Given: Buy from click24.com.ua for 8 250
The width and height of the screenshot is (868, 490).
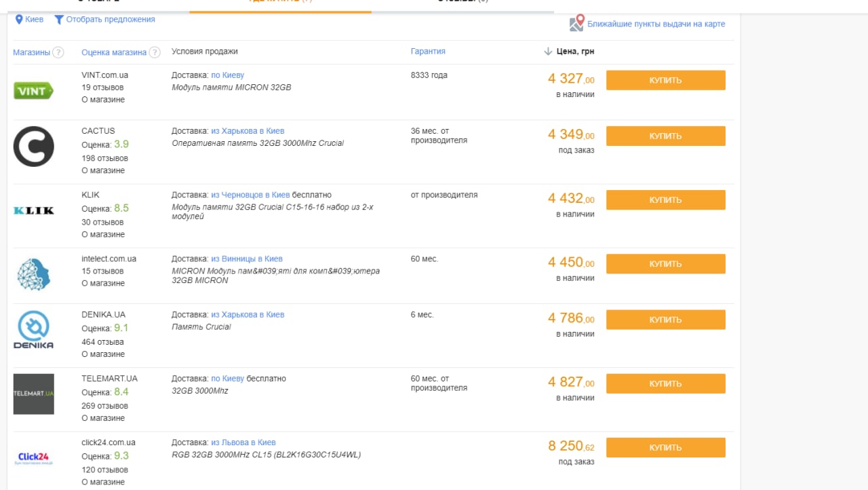Looking at the screenshot, I should (665, 447).
